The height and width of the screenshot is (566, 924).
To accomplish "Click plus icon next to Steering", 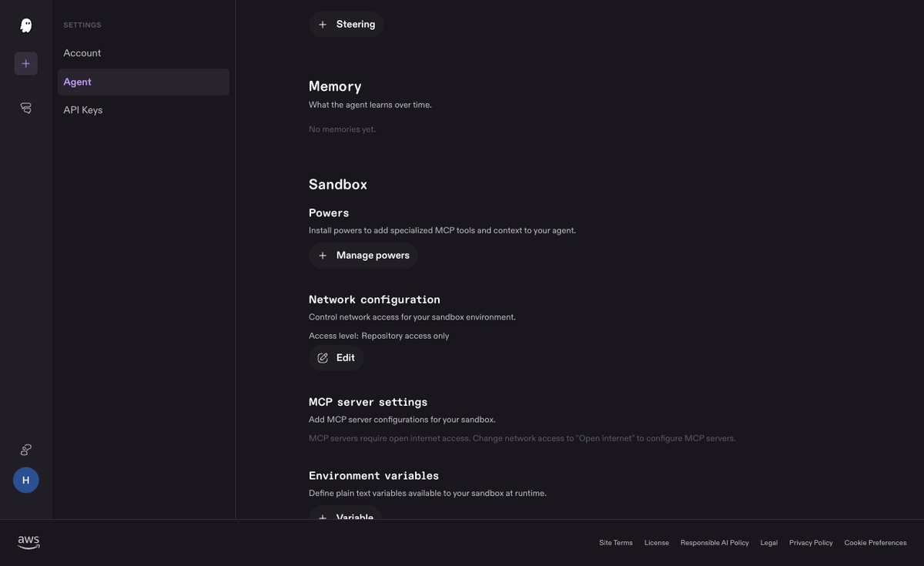I will coord(323,25).
